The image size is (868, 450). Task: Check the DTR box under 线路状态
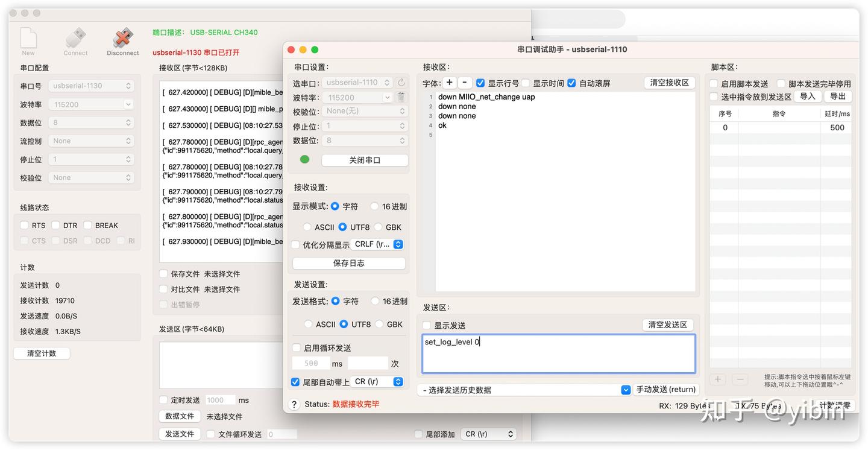pyautogui.click(x=55, y=225)
